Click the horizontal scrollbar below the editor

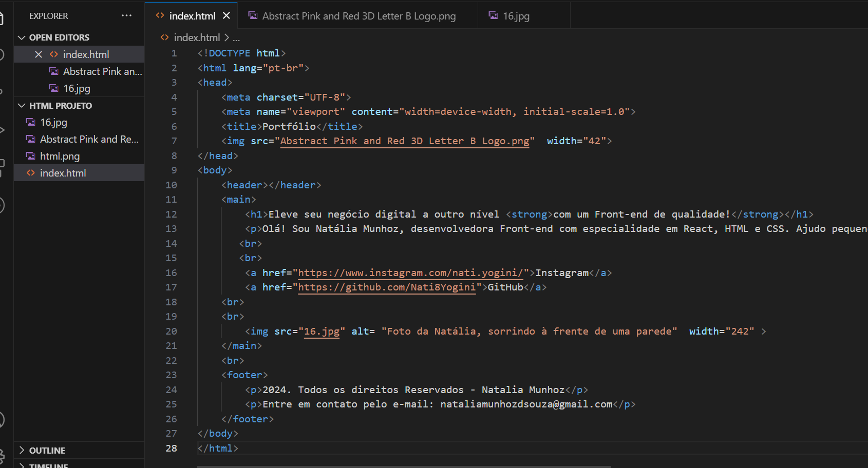(x=404, y=466)
